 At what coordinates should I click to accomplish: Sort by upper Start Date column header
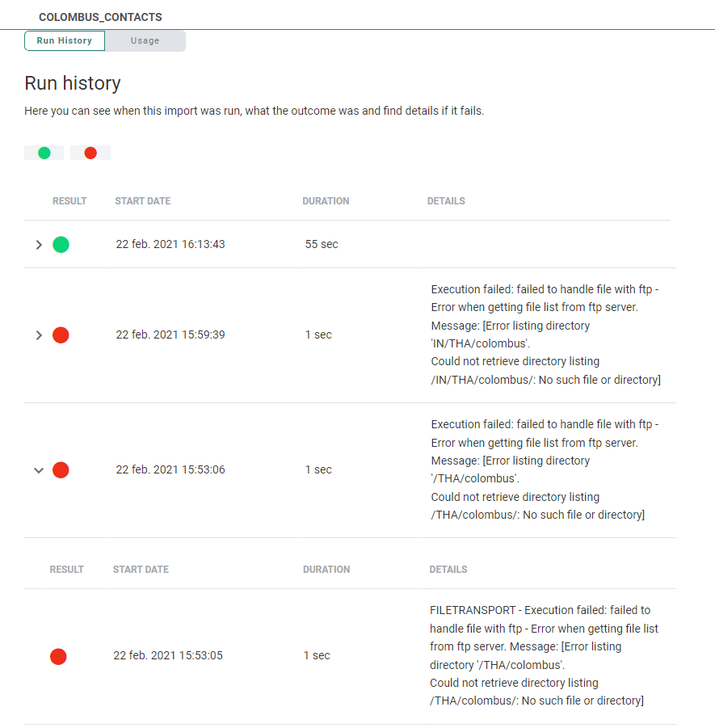142,201
